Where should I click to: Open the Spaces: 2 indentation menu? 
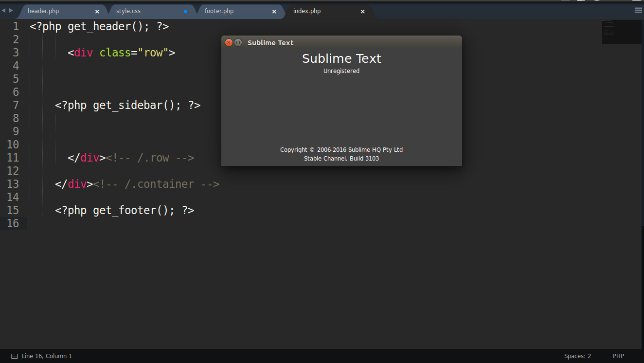click(577, 356)
